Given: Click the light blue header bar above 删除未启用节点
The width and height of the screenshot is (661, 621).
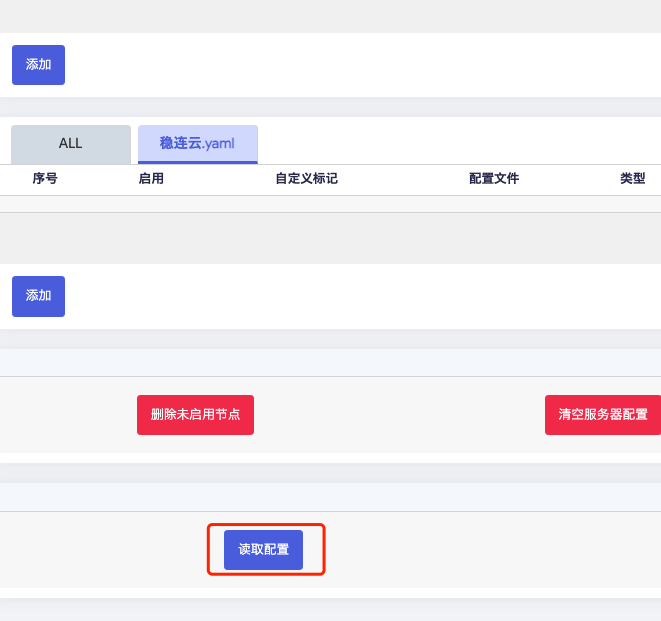Looking at the screenshot, I should tap(330, 362).
